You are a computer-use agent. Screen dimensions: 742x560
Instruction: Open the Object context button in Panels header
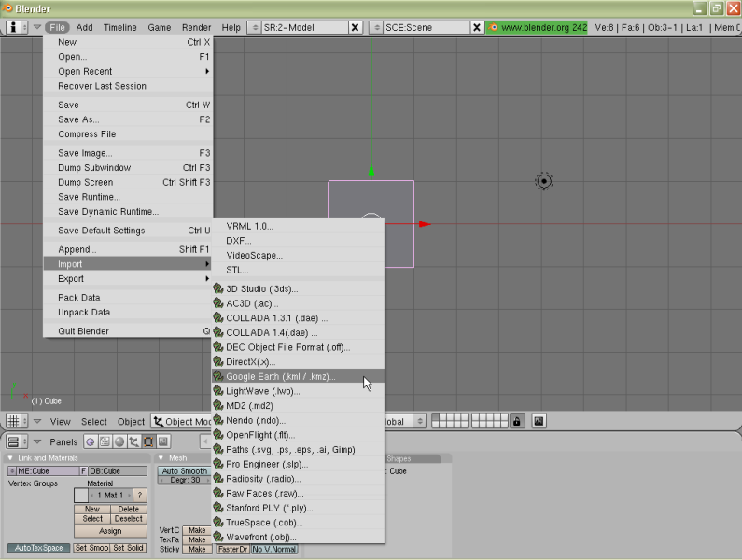(x=133, y=441)
